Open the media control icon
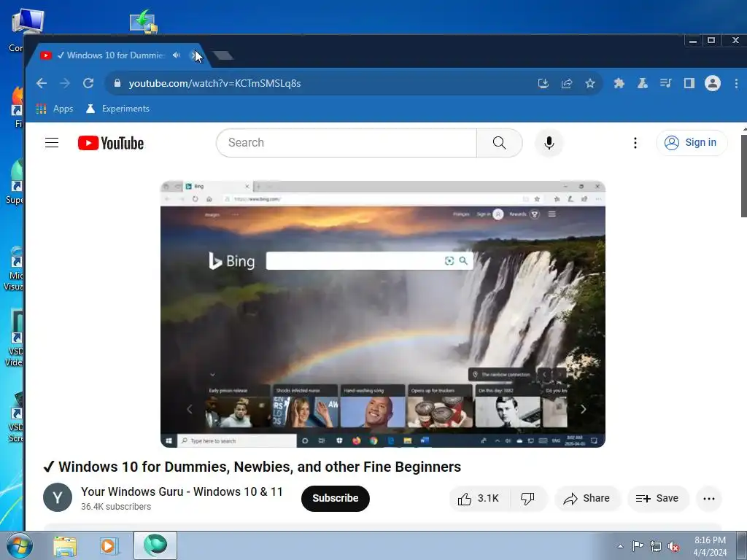747x560 pixels. pos(665,84)
